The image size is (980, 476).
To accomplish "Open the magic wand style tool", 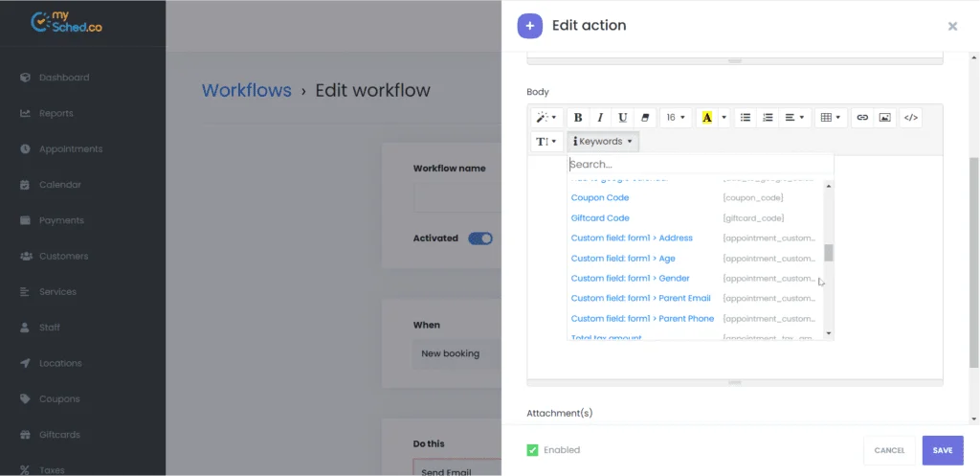I will coord(546,118).
